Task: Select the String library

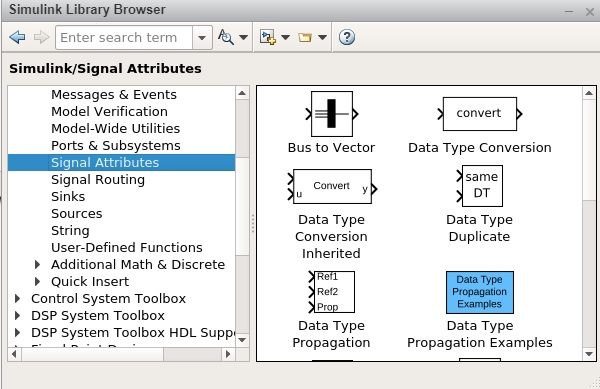Action: (70, 230)
